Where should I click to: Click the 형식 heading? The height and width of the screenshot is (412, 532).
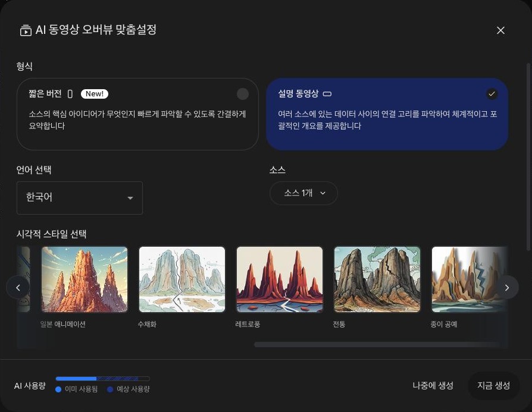24,66
